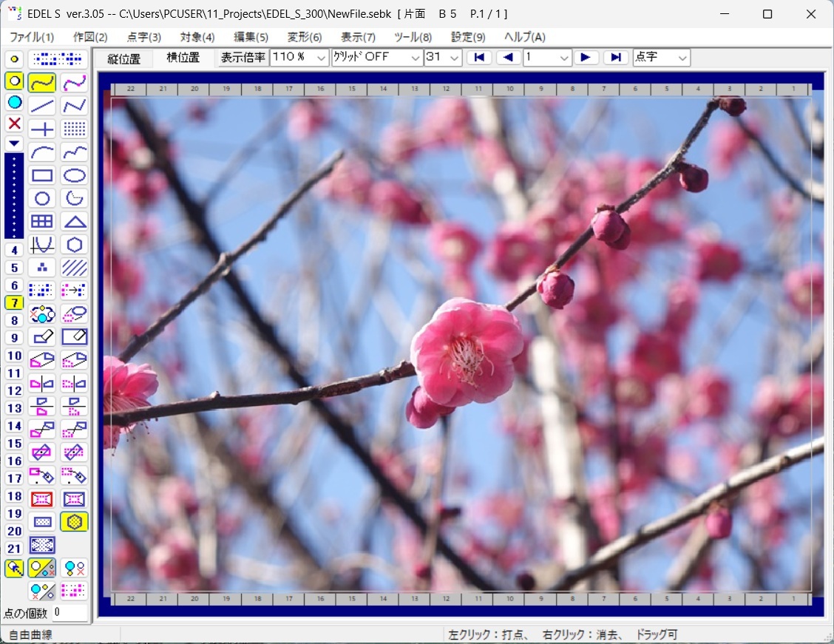Open the 110% zoom level dropdown
Screen dimensions: 834x644
point(299,58)
